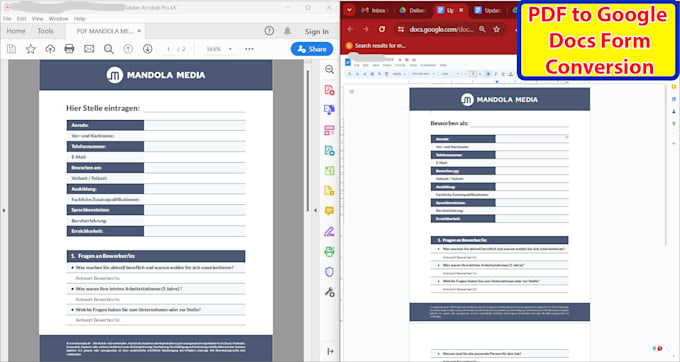Bookmark file with the star icon in Acrobat

click(30, 49)
